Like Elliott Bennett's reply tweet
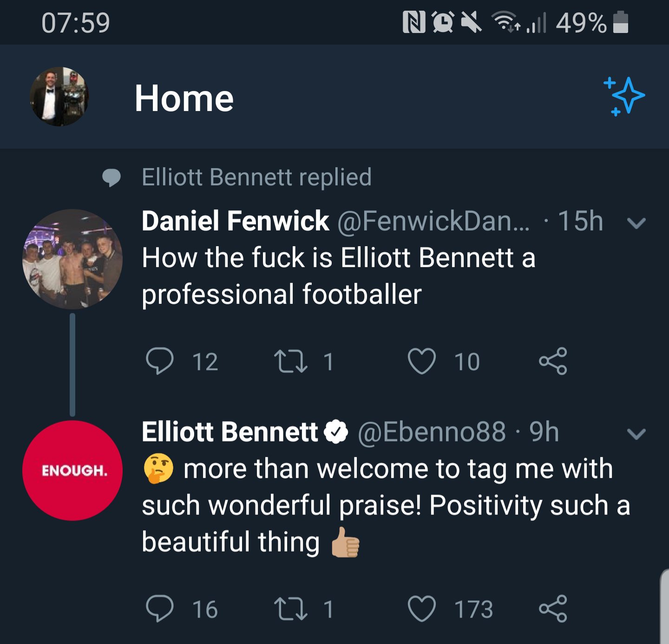This screenshot has width=669, height=644. [421, 608]
